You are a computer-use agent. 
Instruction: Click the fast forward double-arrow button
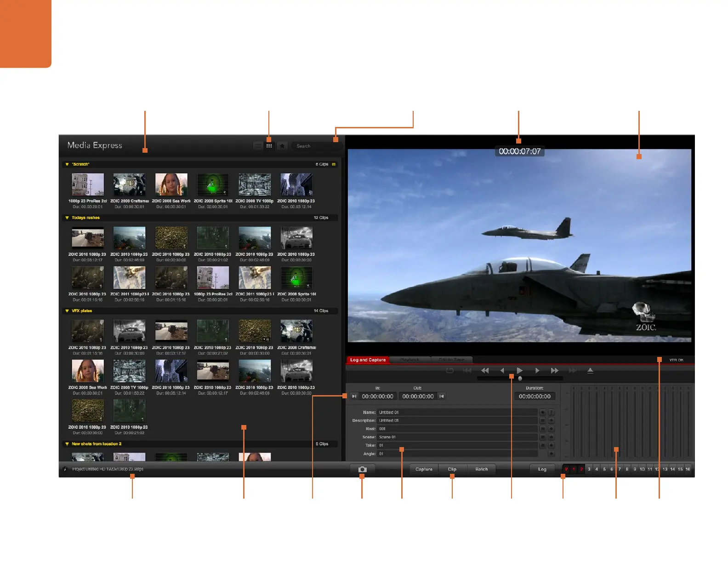(555, 371)
